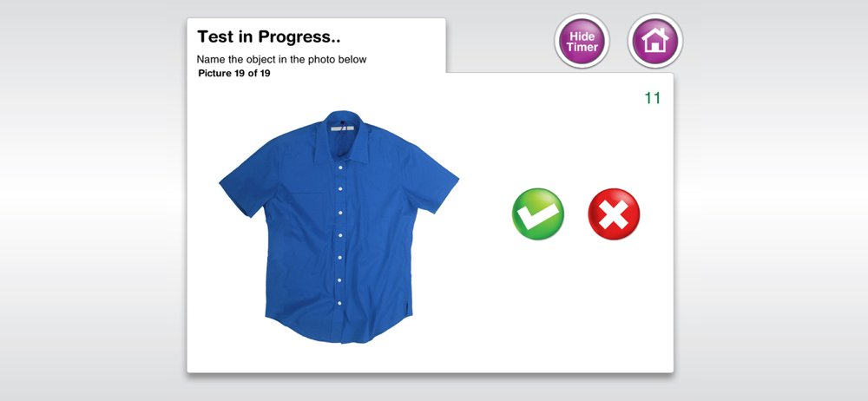Click the green countdown number 11
The image size is (868, 401).
[x=653, y=98]
